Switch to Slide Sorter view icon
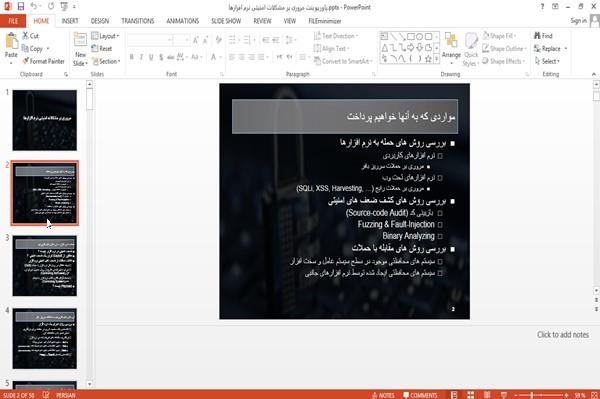Image resolution: width=600 pixels, height=399 pixels. pyautogui.click(x=470, y=395)
